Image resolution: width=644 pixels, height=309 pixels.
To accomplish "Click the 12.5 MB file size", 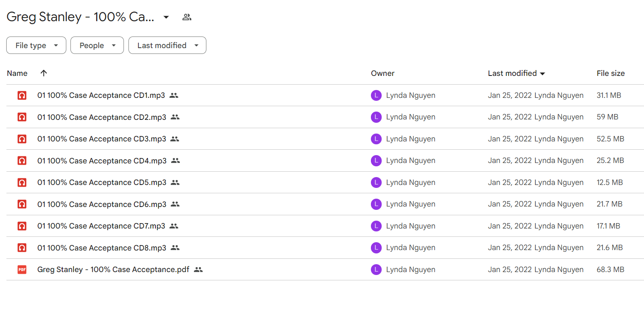I will [610, 182].
